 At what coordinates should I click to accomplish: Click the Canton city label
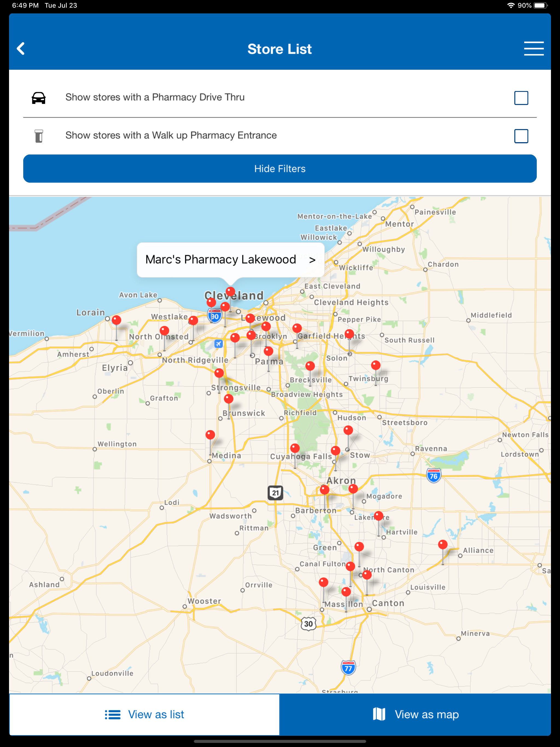[x=388, y=603]
